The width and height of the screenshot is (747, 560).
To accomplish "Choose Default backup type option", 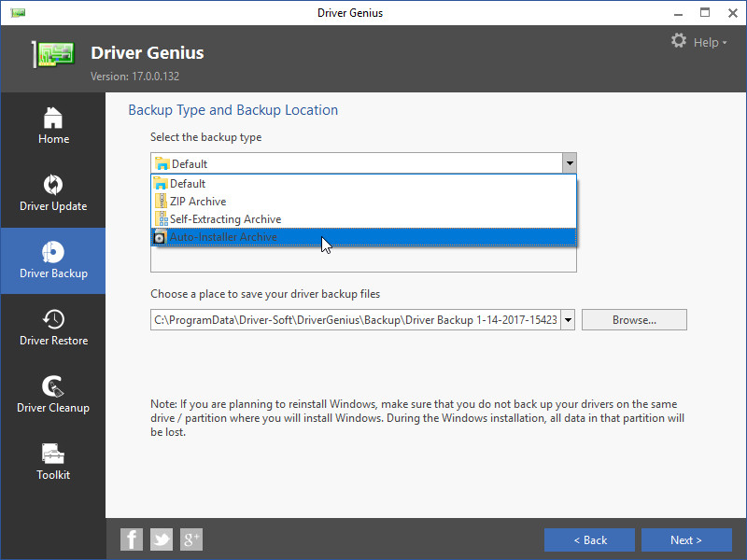I will (x=363, y=183).
